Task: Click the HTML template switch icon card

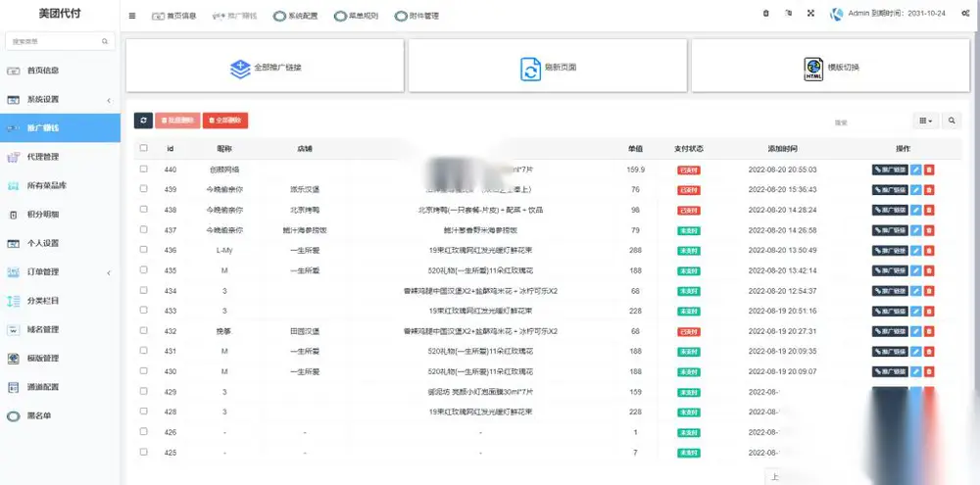Action: tap(813, 69)
